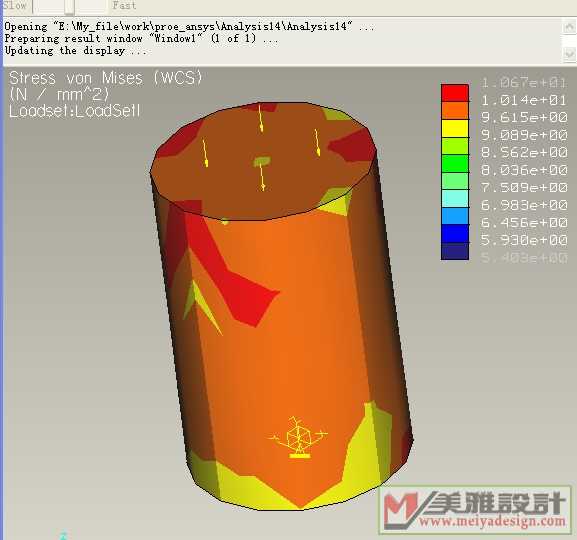Click the message log scroll down arrow
Viewport: 577px width, 540px height.
(x=569, y=54)
